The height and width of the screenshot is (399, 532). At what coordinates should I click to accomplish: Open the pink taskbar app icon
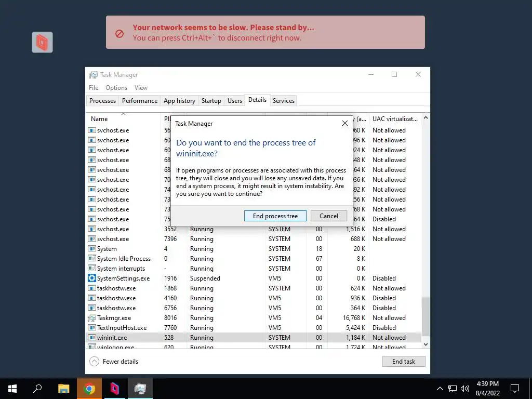point(114,389)
